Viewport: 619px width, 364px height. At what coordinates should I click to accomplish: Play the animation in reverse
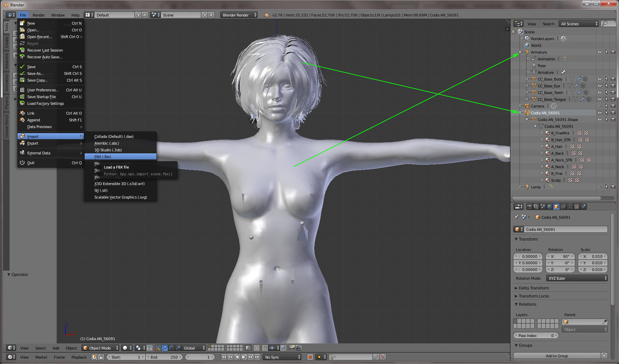[237, 357]
